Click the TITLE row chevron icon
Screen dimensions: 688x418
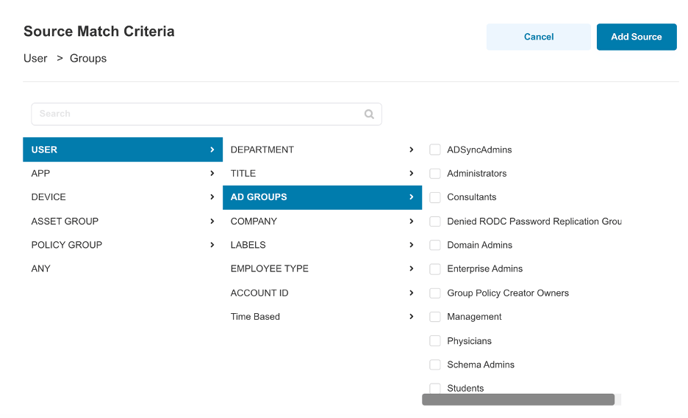tap(411, 173)
